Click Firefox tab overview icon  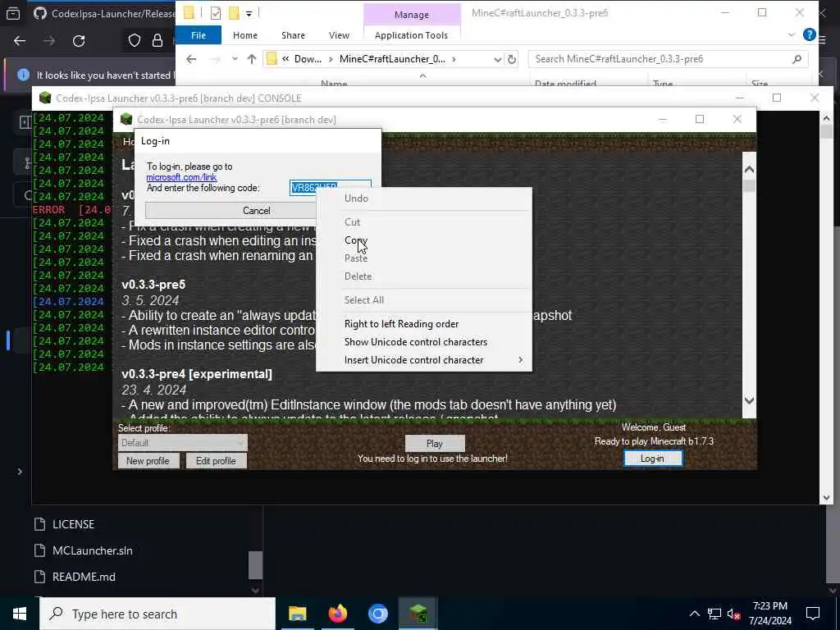(x=13, y=13)
